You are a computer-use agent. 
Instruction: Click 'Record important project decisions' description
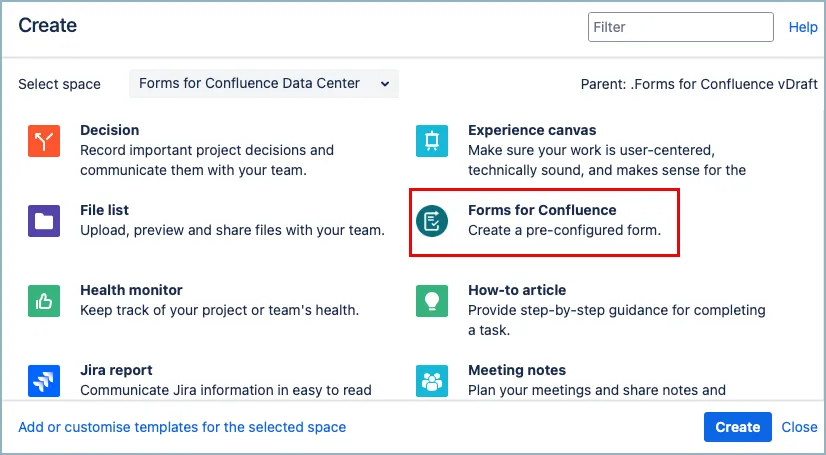[x=207, y=160]
